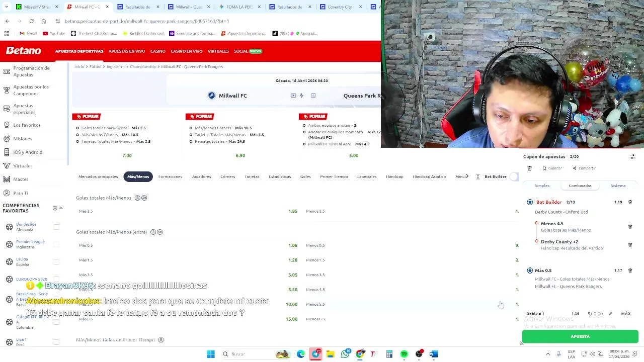Remove the Derby County +2 leg

point(630,245)
